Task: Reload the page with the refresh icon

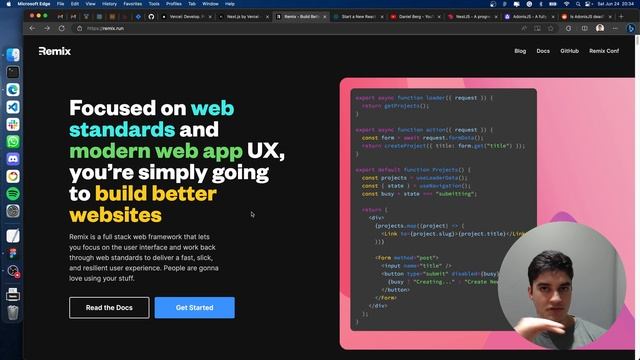Action: click(x=62, y=28)
